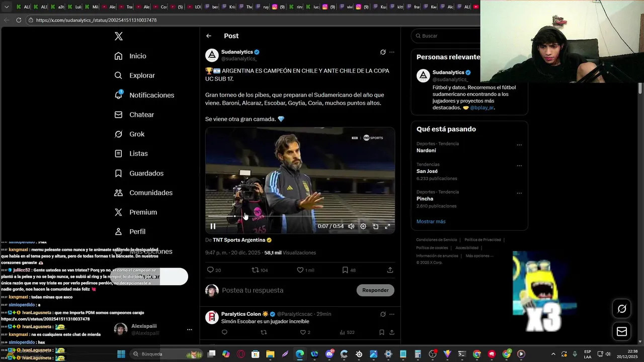Open File Explorer from taskbar

270,354
